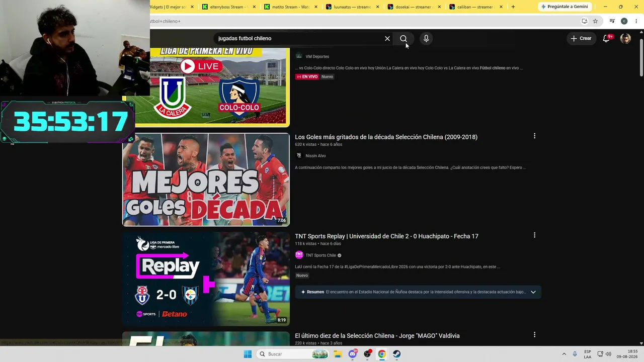Screen dimensions: 644x362
Task: Open Mejores Goles Década video thumbnail
Action: point(206,180)
